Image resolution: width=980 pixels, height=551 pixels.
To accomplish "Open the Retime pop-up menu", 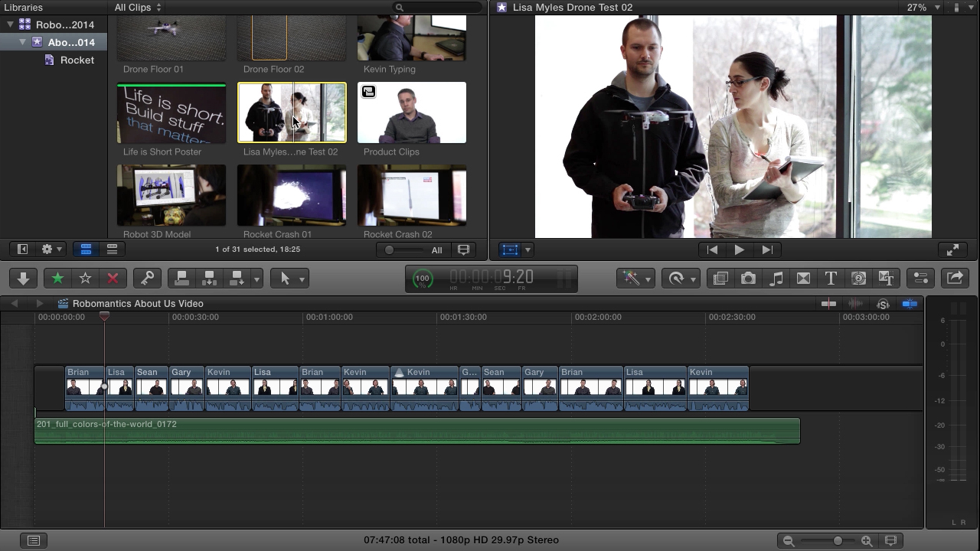I will coord(681,278).
